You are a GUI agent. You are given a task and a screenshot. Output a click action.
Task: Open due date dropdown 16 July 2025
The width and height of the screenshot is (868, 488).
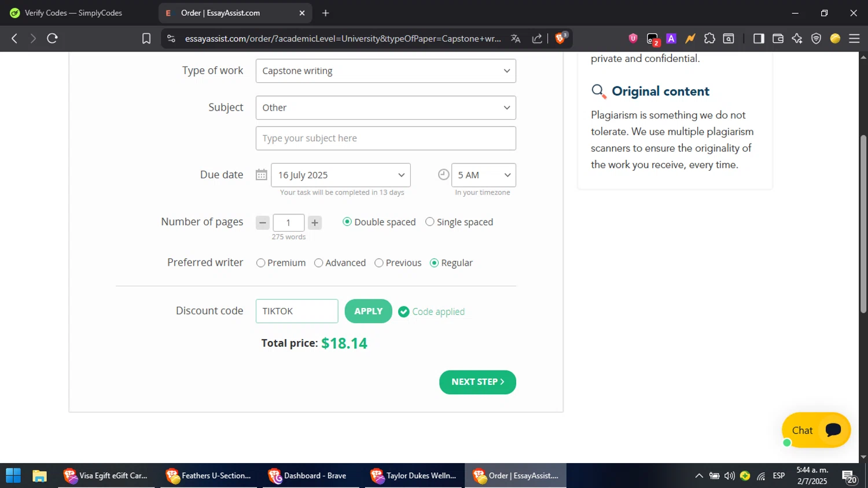pos(341,175)
